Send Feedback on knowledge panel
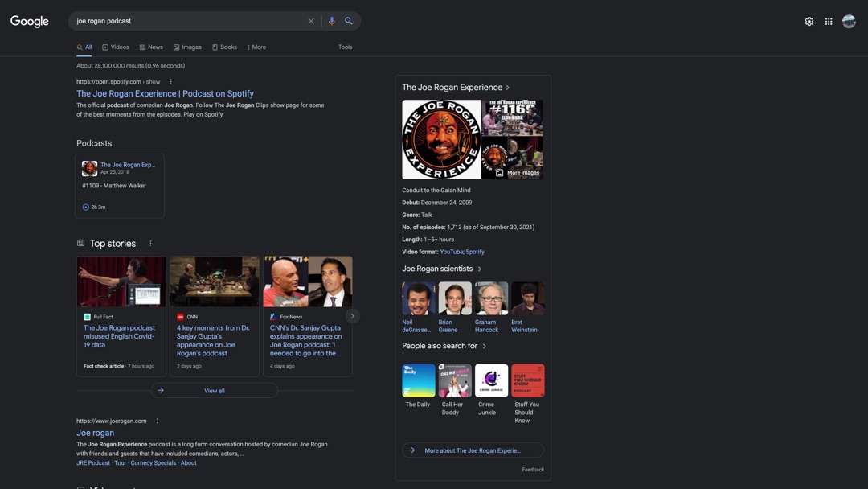This screenshot has width=868, height=489. [x=533, y=470]
